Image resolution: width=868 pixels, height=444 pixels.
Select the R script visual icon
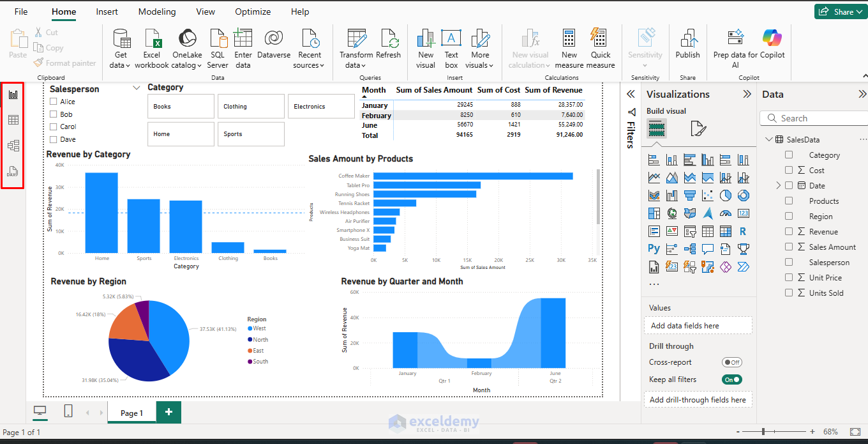pyautogui.click(x=744, y=231)
